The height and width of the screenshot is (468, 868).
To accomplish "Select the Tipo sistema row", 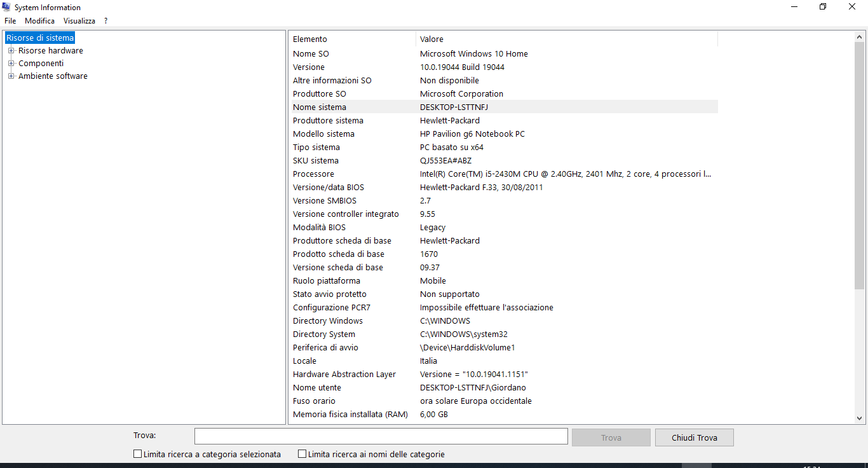I will pyautogui.click(x=504, y=148).
